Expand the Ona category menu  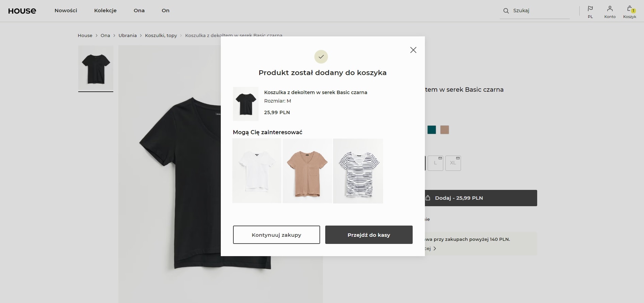point(139,11)
